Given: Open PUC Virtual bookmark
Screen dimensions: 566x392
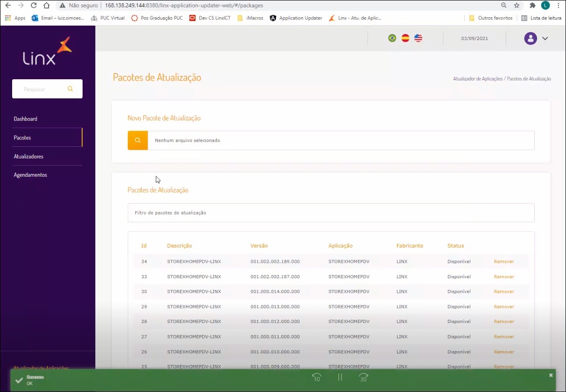Looking at the screenshot, I should point(108,18).
